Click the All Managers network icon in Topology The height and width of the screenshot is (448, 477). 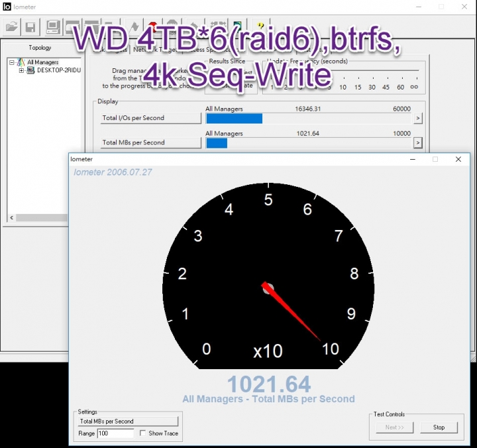[21, 62]
